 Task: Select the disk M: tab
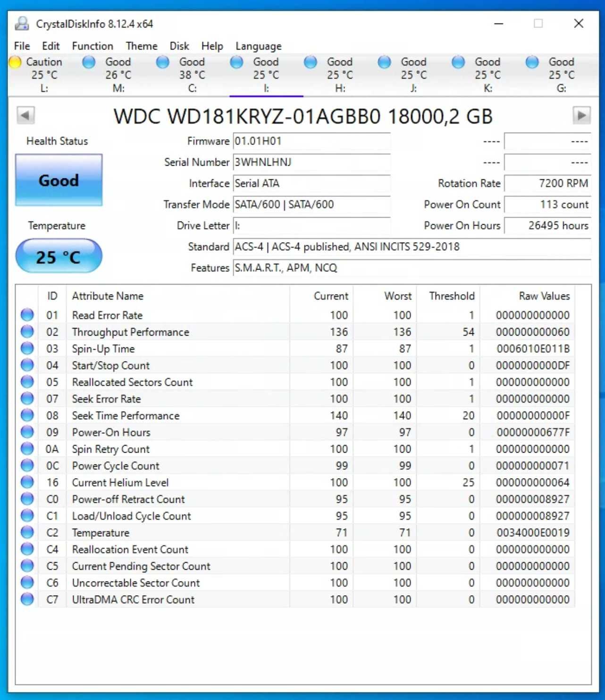(x=118, y=75)
